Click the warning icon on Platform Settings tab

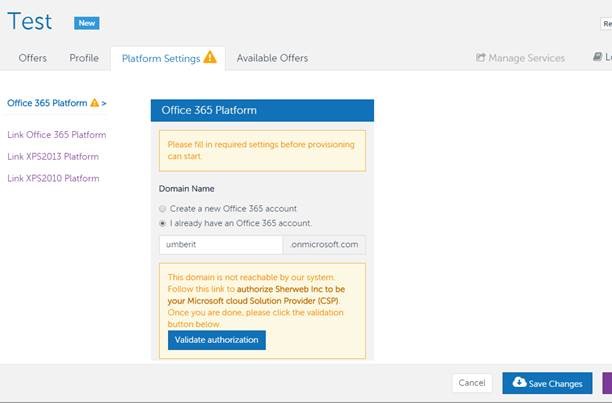(210, 57)
